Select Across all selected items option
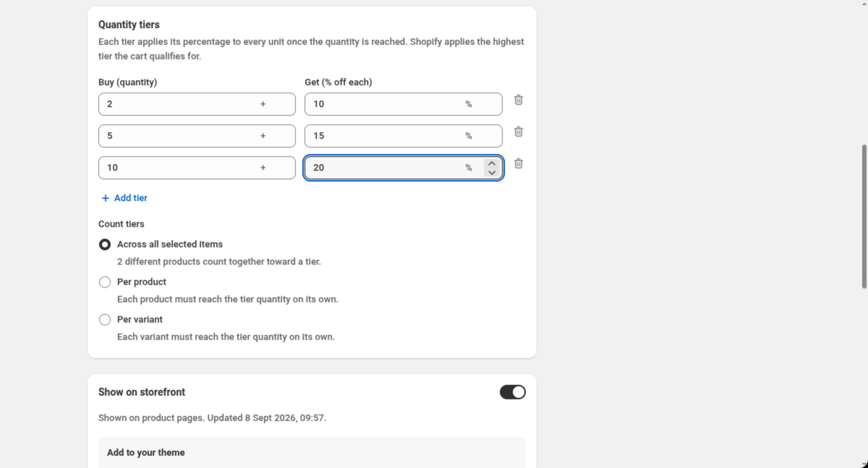The width and height of the screenshot is (868, 468). [x=105, y=244]
